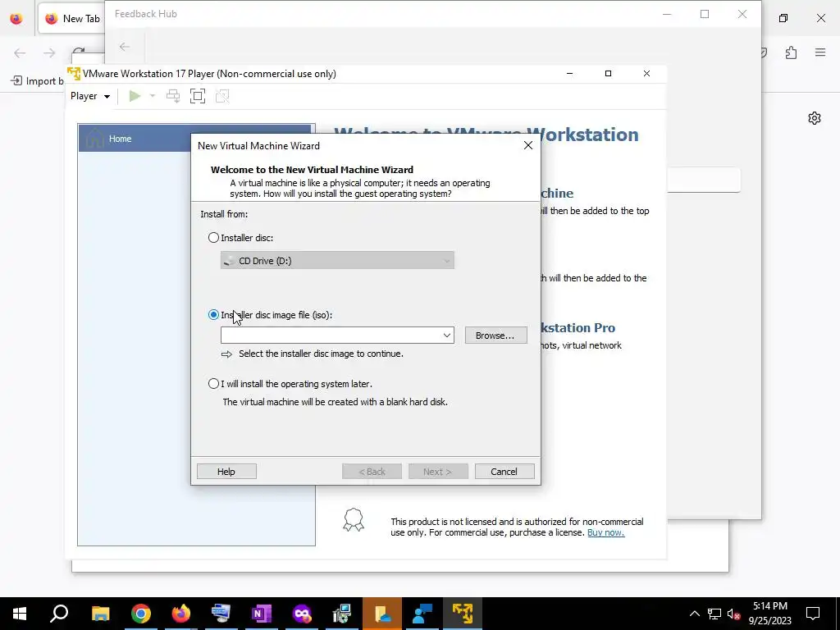The width and height of the screenshot is (840, 630).
Task: Maximize the VMware Workstation 17 Player window
Action: coord(608,73)
